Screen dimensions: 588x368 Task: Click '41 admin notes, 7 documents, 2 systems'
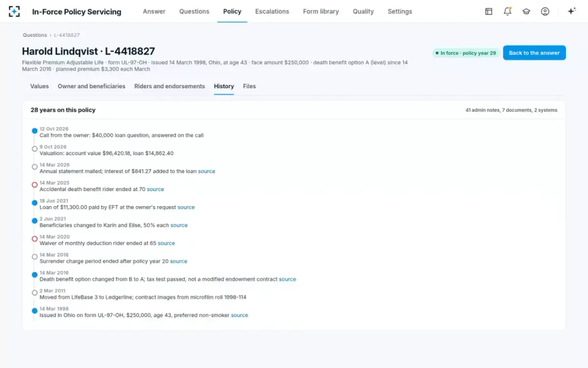(511, 110)
